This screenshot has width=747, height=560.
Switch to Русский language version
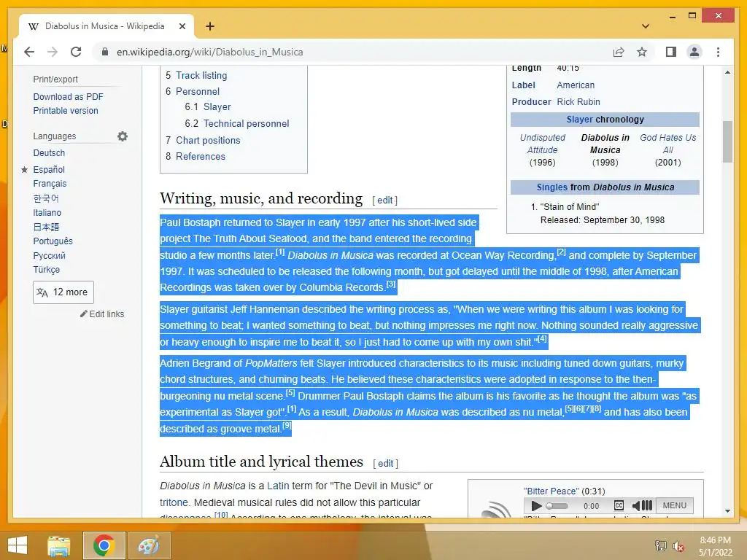49,255
